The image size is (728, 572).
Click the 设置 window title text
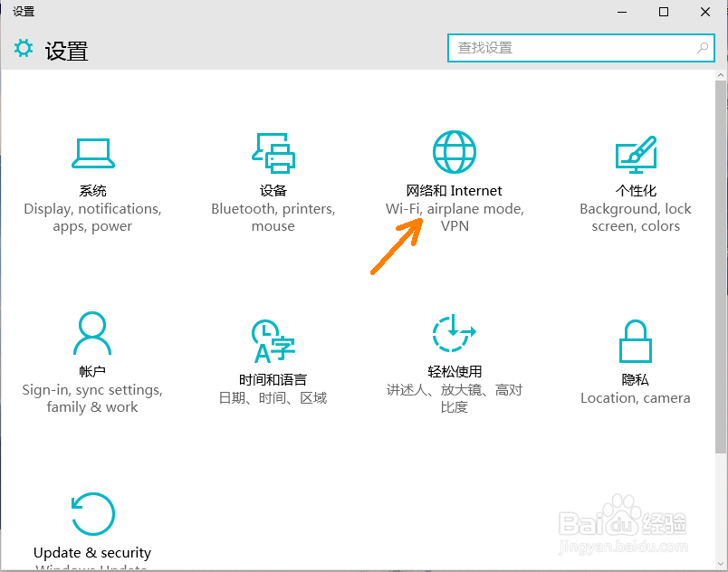23,12
